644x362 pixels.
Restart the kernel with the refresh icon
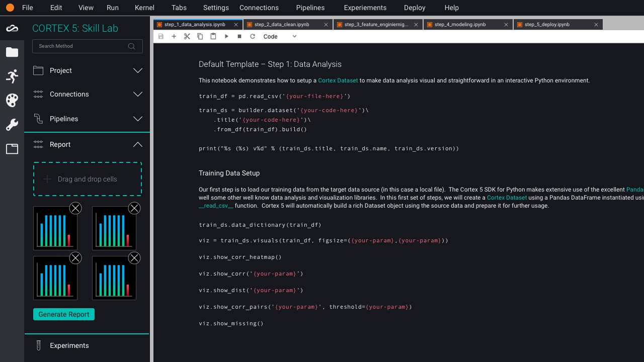coord(253,36)
